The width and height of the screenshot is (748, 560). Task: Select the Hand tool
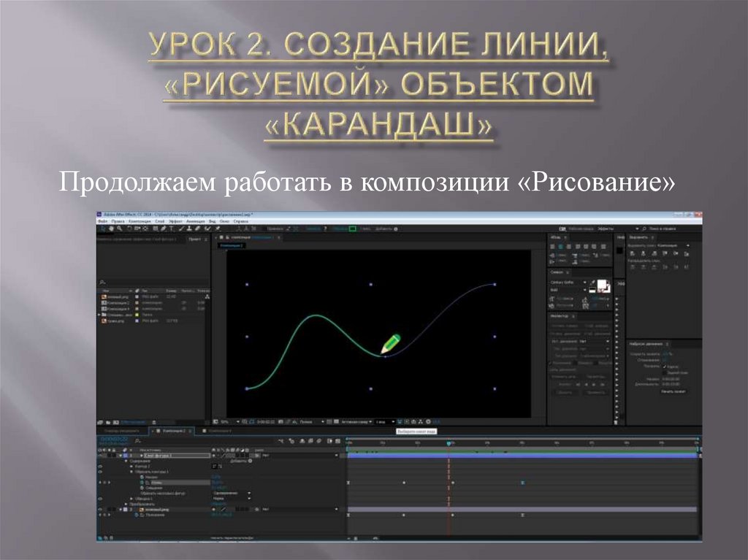point(111,229)
